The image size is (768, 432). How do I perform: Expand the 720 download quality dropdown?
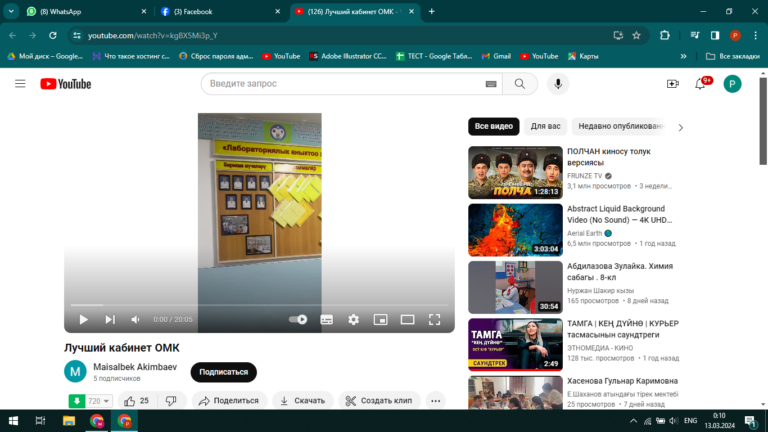click(107, 401)
